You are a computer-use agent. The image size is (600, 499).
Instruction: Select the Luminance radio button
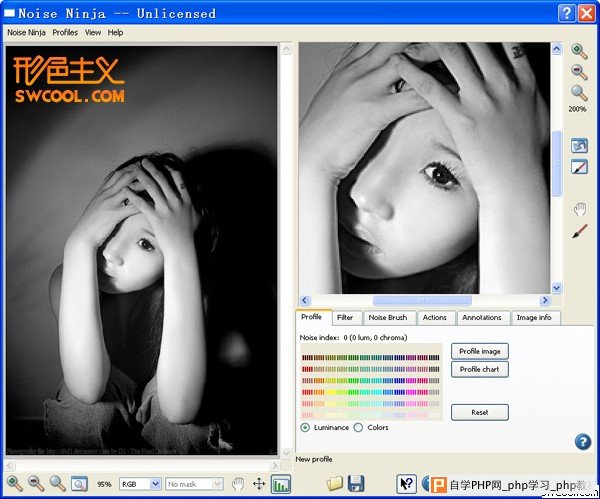305,427
